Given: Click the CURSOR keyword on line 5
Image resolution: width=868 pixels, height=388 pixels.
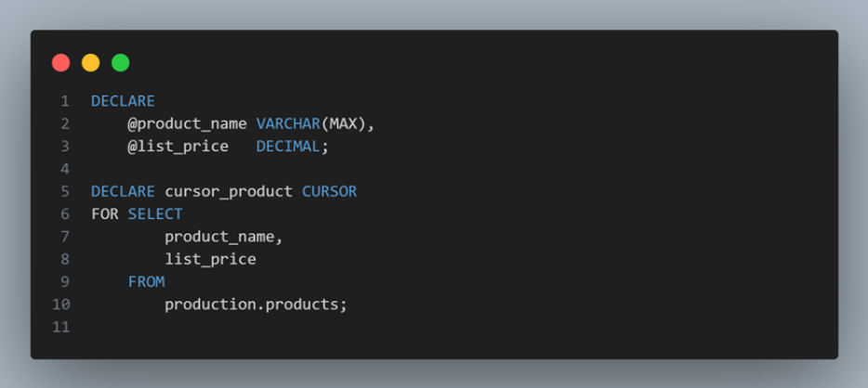Looking at the screenshot, I should click(329, 191).
